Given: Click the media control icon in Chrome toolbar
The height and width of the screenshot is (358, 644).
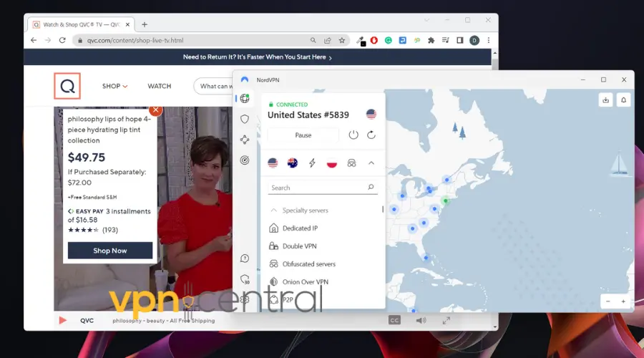Looking at the screenshot, I should (x=446, y=40).
